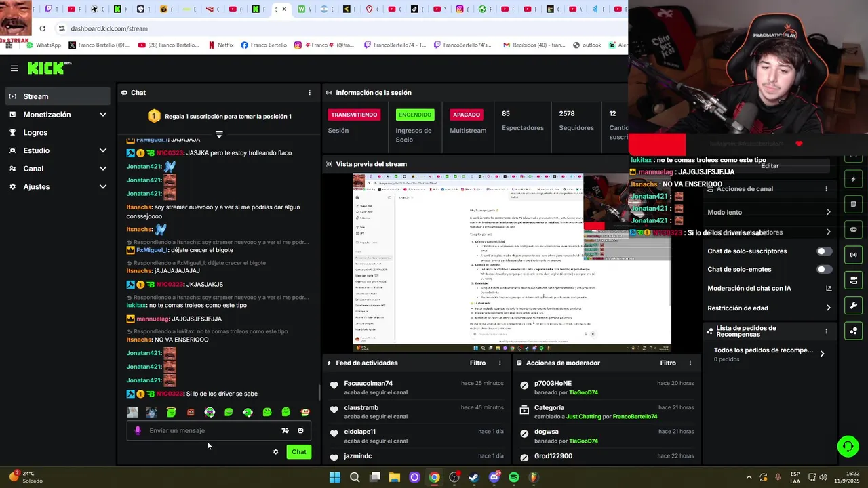Click the stream preview thumbnail
The image size is (868, 488).
pyautogui.click(x=512, y=262)
